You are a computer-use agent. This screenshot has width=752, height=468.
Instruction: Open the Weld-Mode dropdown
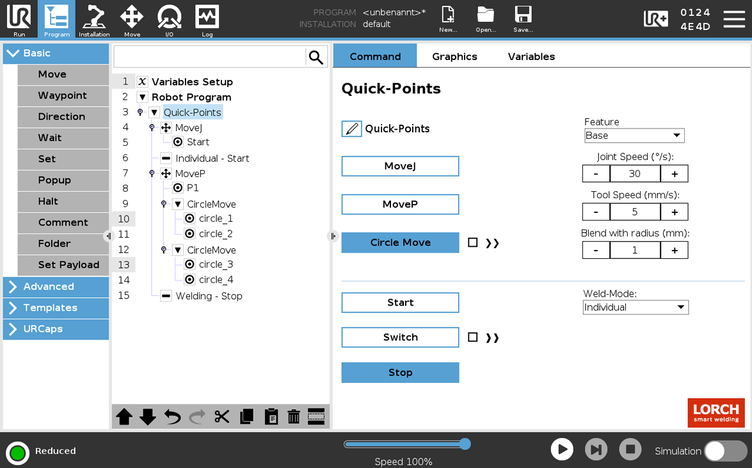coord(635,307)
